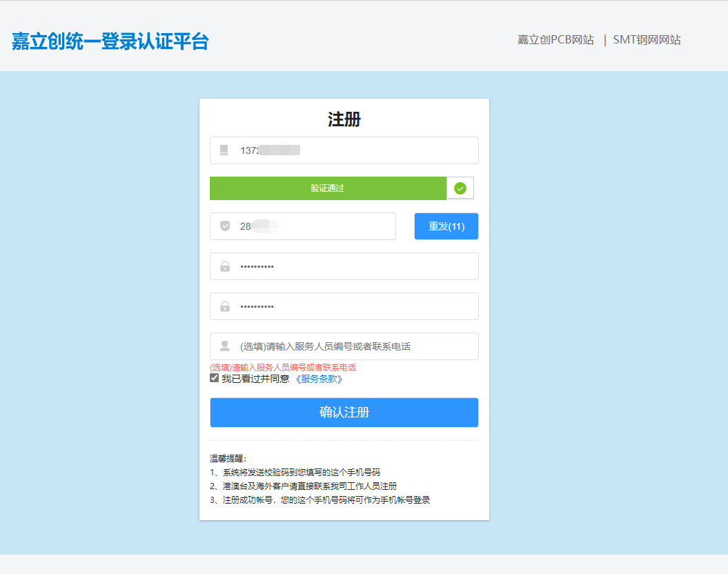728x574 pixels.
Task: Click the lock icon in first password field
Action: (x=225, y=266)
